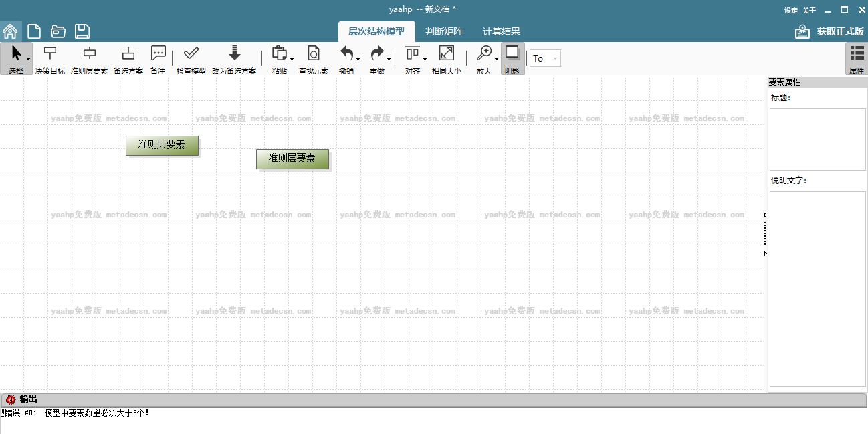Toggle the 阴影 shadow option
This screenshot has height=434, width=868.
[512, 59]
